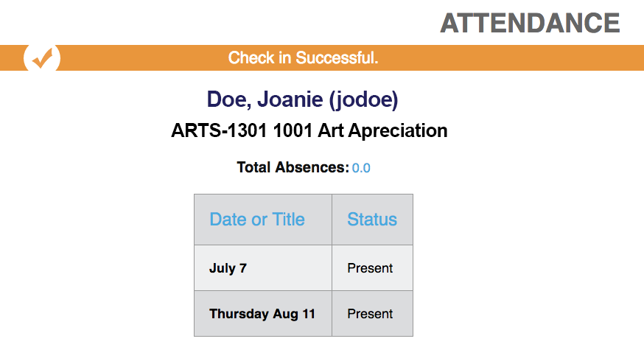644x347 pixels.
Task: Click the "Total Absences:" label
Action: 293,167
